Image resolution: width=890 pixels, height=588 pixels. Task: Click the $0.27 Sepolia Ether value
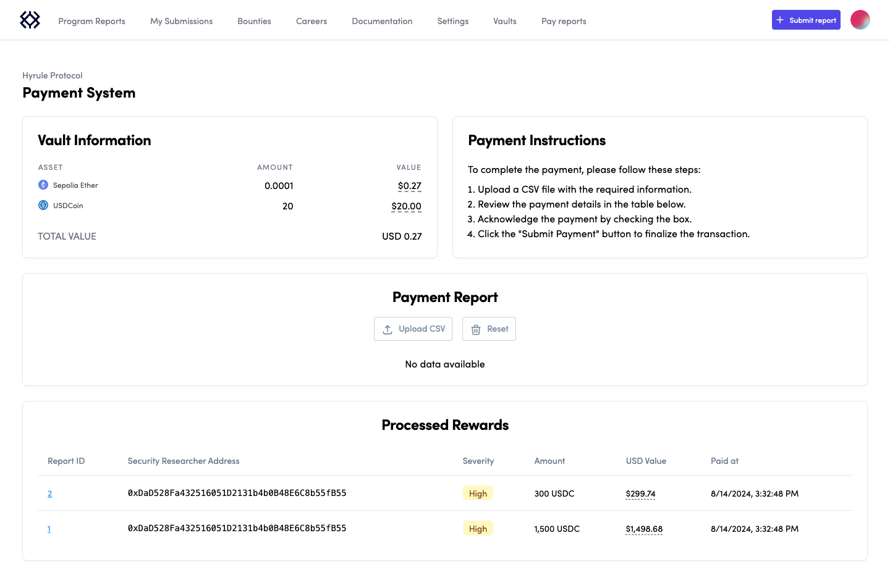coord(409,185)
